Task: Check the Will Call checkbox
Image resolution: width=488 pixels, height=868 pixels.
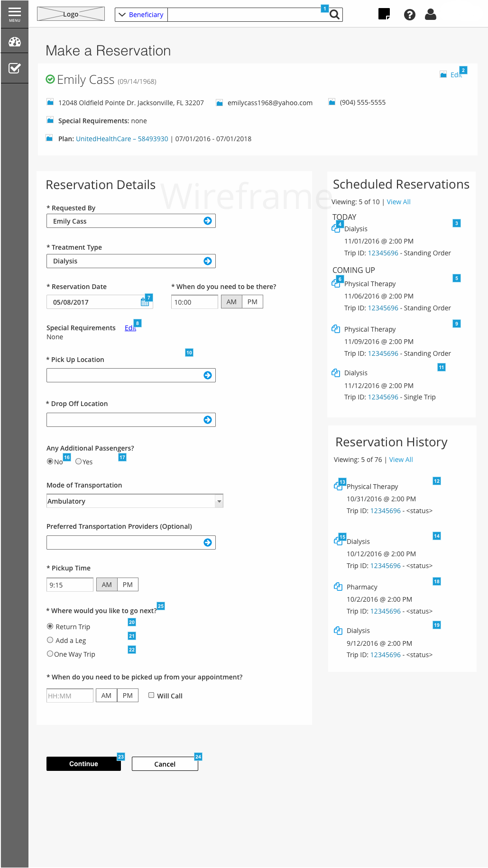Action: 151,695
